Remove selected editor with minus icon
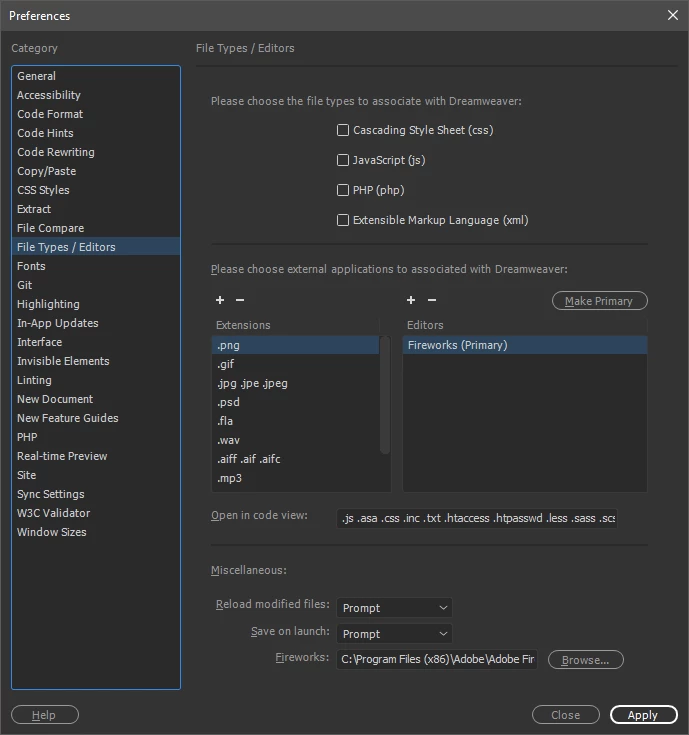 432,300
